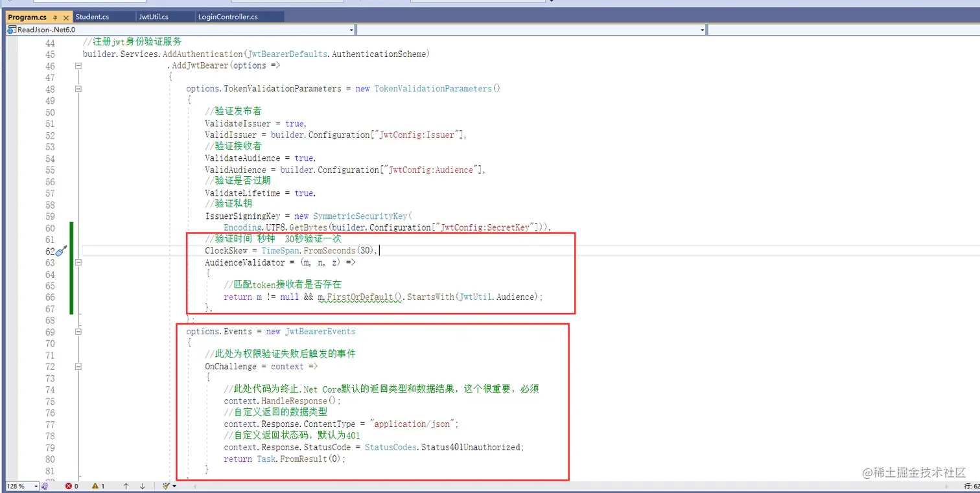Click context.Response.ContentType on line 77
980x493 pixels.
click(290, 424)
